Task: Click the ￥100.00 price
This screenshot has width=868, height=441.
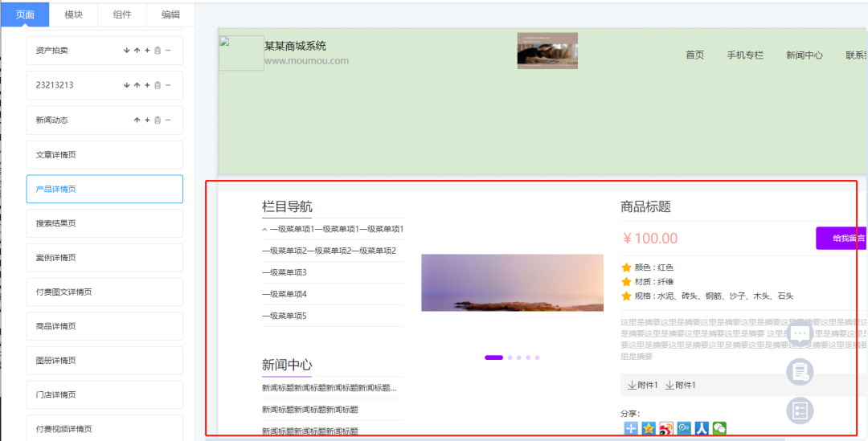Action: tap(650, 239)
